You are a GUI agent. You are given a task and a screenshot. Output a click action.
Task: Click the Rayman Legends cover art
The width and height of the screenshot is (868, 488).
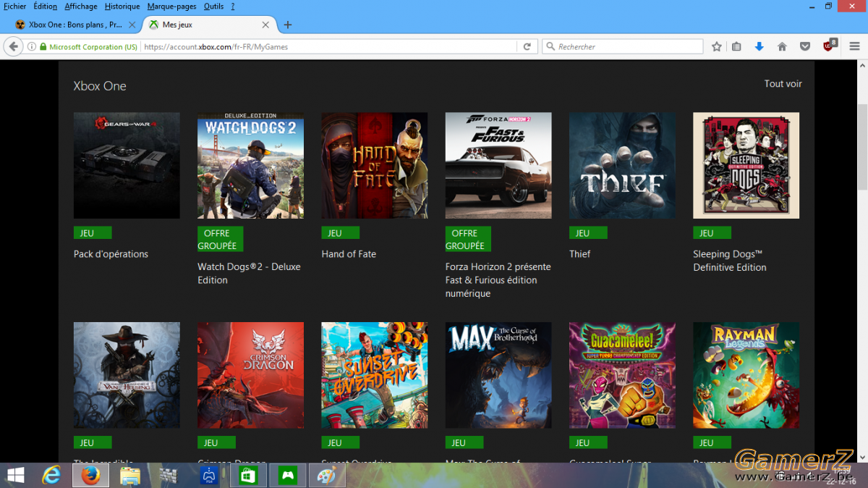tap(746, 375)
